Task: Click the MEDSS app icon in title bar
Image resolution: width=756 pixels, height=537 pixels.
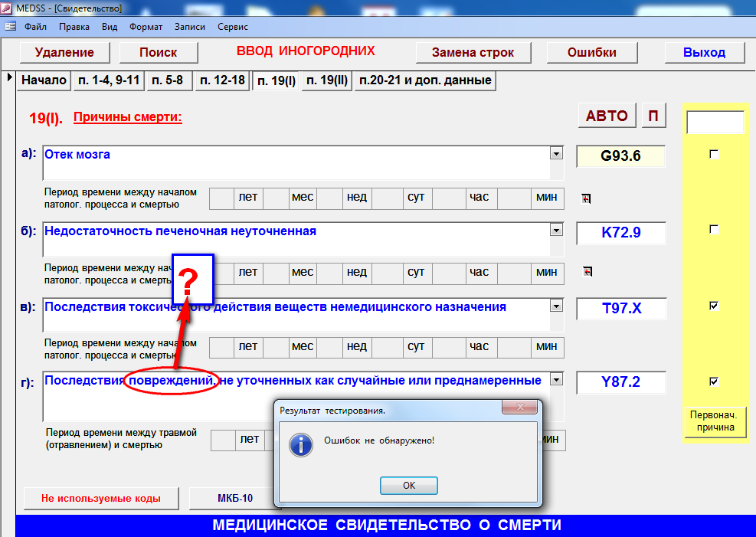Action: tap(6, 8)
